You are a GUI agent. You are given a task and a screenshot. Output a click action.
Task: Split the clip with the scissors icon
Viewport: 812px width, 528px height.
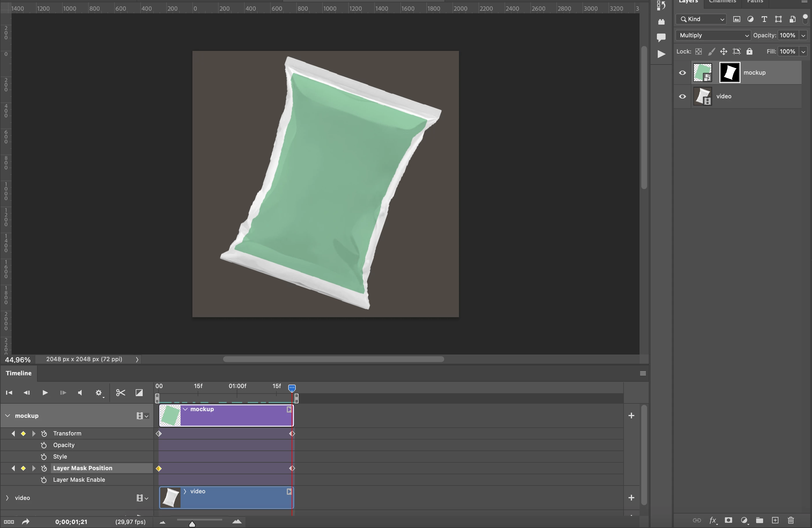pyautogui.click(x=120, y=393)
